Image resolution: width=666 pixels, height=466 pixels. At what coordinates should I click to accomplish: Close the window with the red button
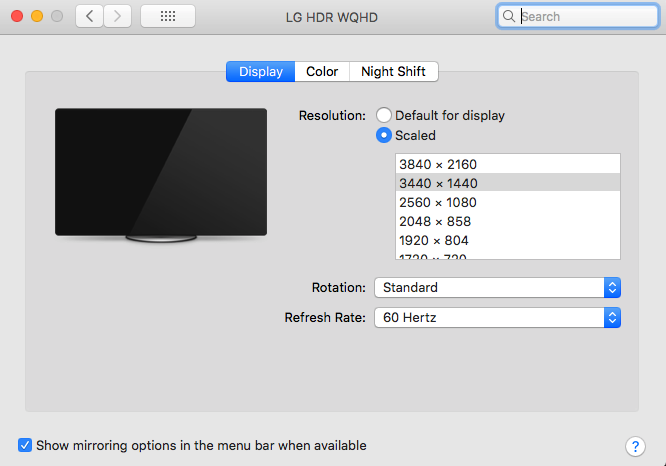17,17
